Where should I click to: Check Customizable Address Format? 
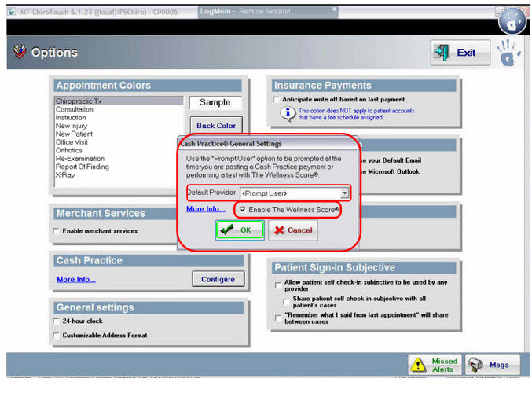(57, 336)
